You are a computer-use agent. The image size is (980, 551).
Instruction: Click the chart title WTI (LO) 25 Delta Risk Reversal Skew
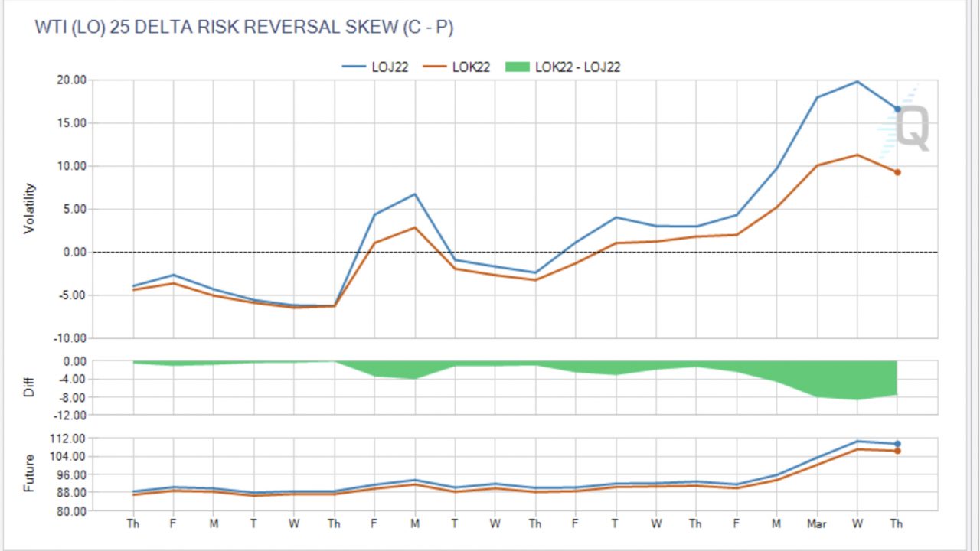[244, 28]
